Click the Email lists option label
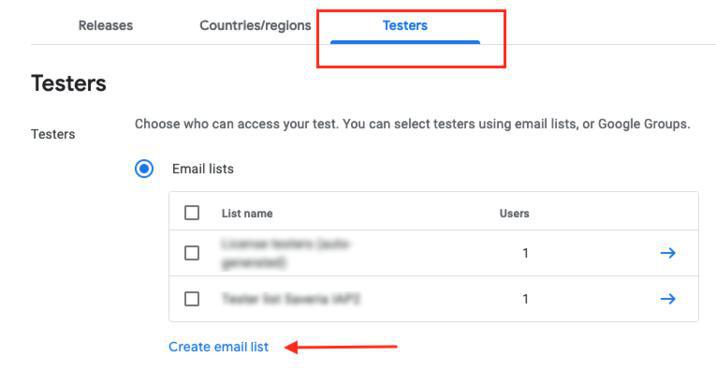The width and height of the screenshot is (716, 386). pyautogui.click(x=203, y=169)
